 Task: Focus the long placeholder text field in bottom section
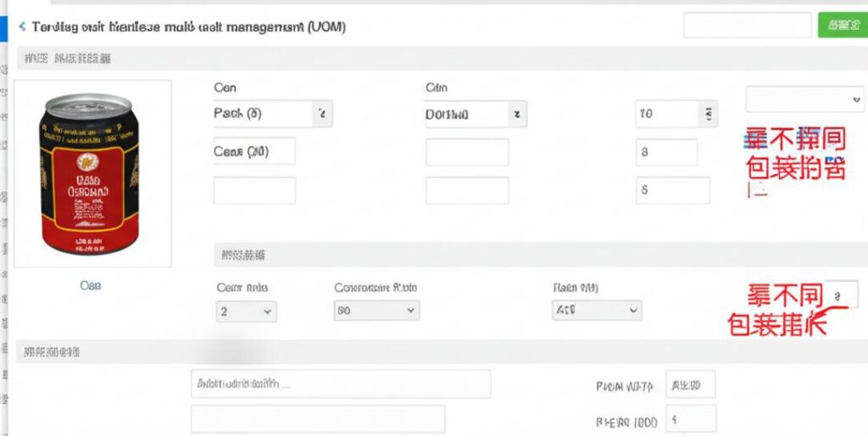340,384
